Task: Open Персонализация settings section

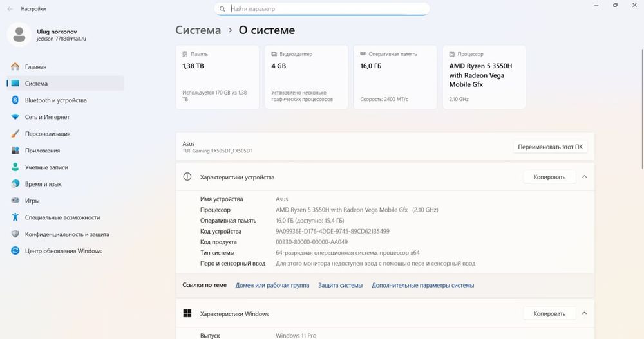Action: coord(65,134)
